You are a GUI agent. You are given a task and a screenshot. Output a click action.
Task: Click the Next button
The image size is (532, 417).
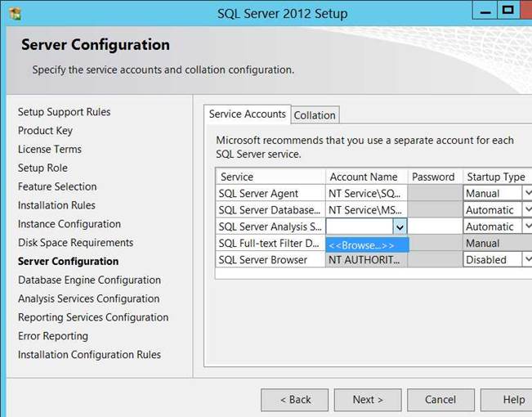tap(368, 400)
